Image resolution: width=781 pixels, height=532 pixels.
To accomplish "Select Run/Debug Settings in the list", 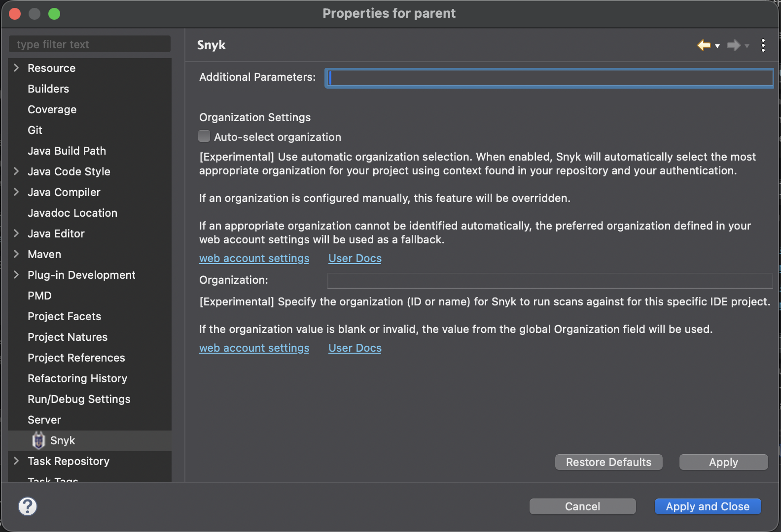I will point(79,399).
